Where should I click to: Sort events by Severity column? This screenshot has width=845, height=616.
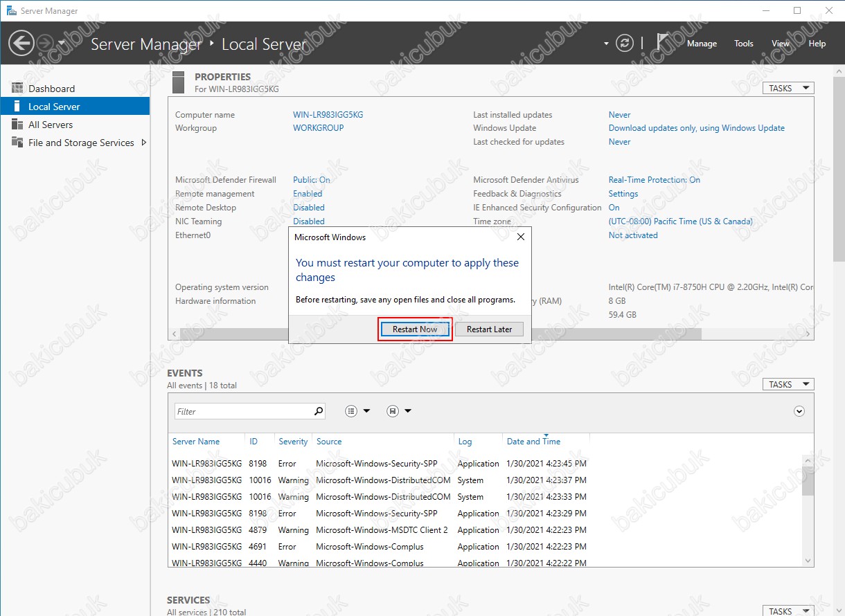point(293,442)
